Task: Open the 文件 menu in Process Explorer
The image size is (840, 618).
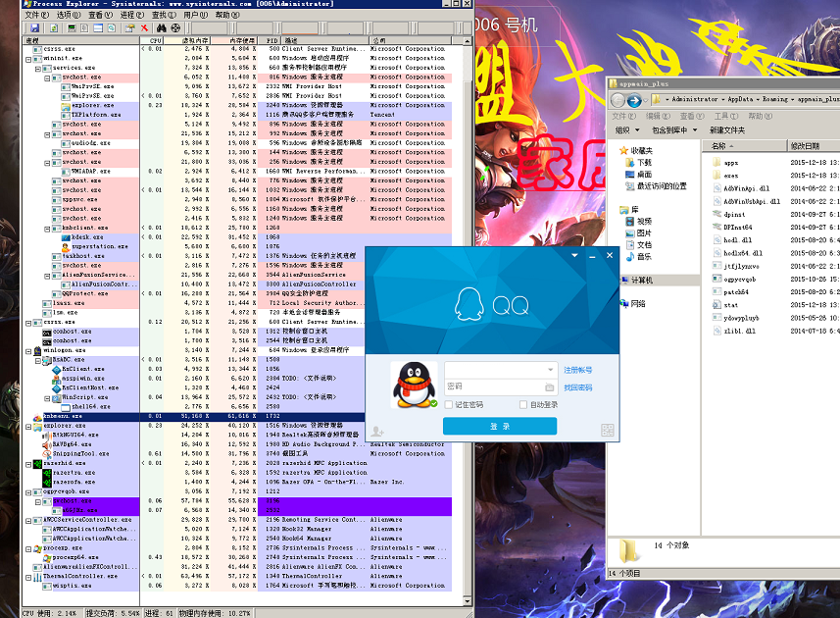Action: (x=37, y=15)
